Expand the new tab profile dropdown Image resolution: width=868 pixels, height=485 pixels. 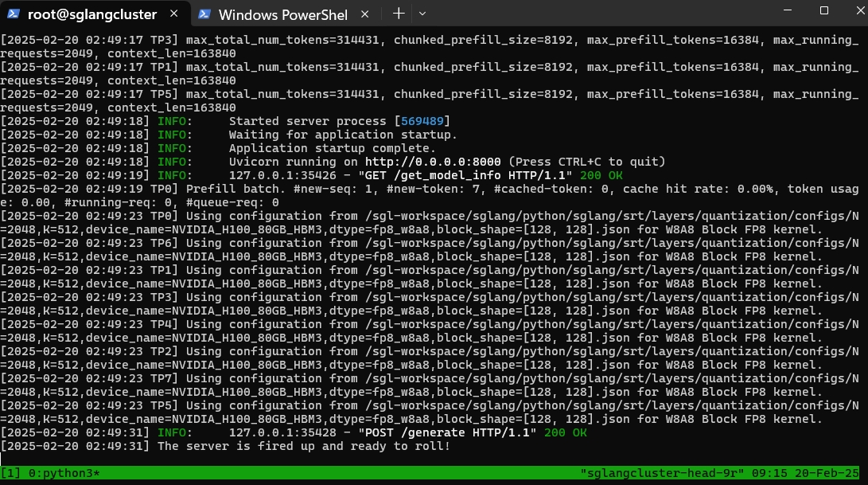422,14
